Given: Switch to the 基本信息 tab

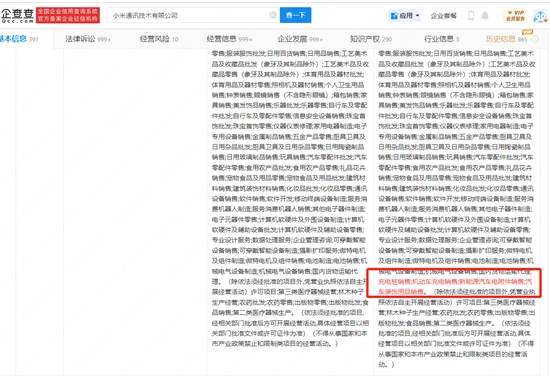Looking at the screenshot, I should click(x=18, y=39).
